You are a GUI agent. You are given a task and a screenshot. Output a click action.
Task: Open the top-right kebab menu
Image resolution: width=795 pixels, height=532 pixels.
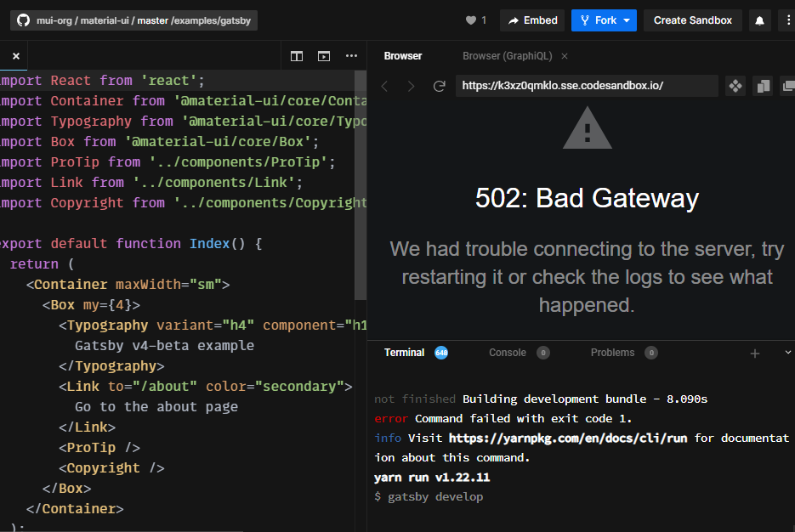point(787,20)
